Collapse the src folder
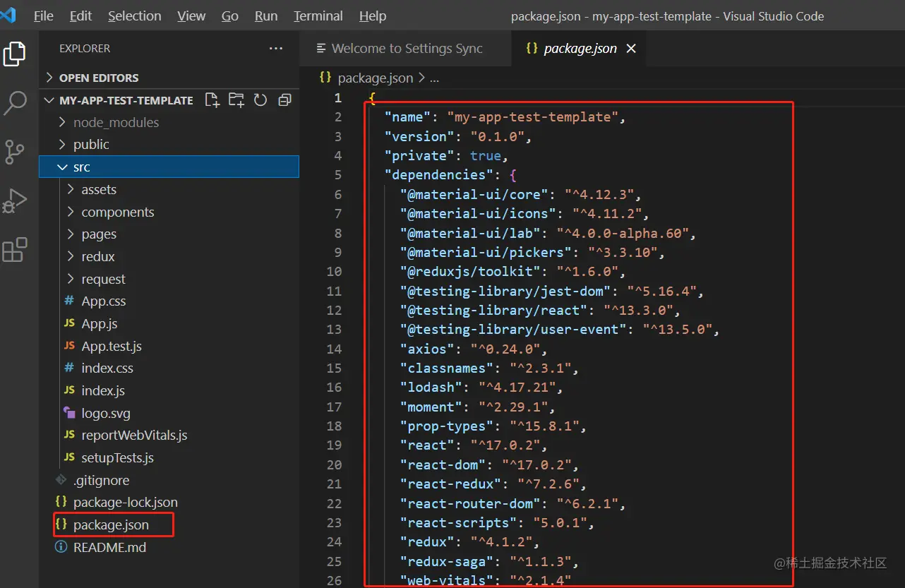 coord(169,167)
